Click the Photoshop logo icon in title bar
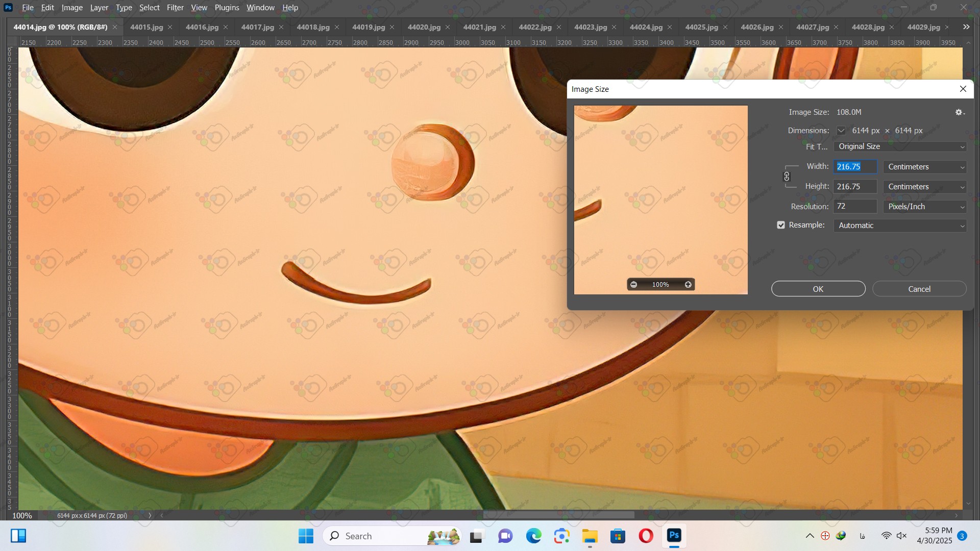Screen dimensions: 980x551 tap(8, 8)
